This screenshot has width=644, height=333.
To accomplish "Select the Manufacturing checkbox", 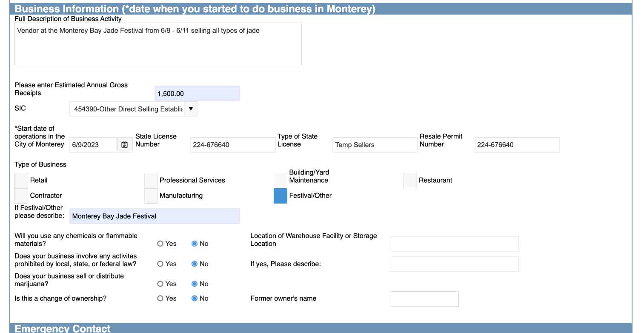I will pyautogui.click(x=151, y=196).
